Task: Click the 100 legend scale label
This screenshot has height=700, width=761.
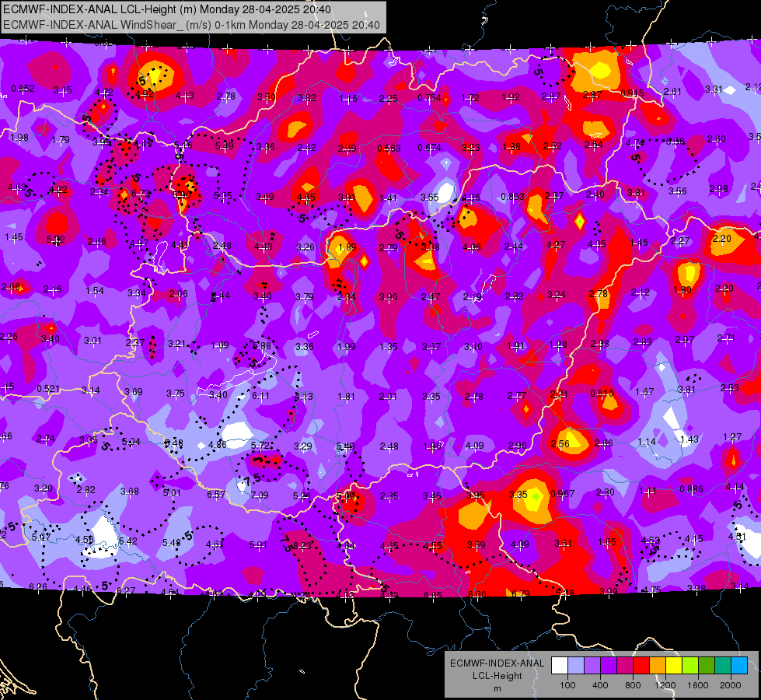Action: tap(567, 685)
